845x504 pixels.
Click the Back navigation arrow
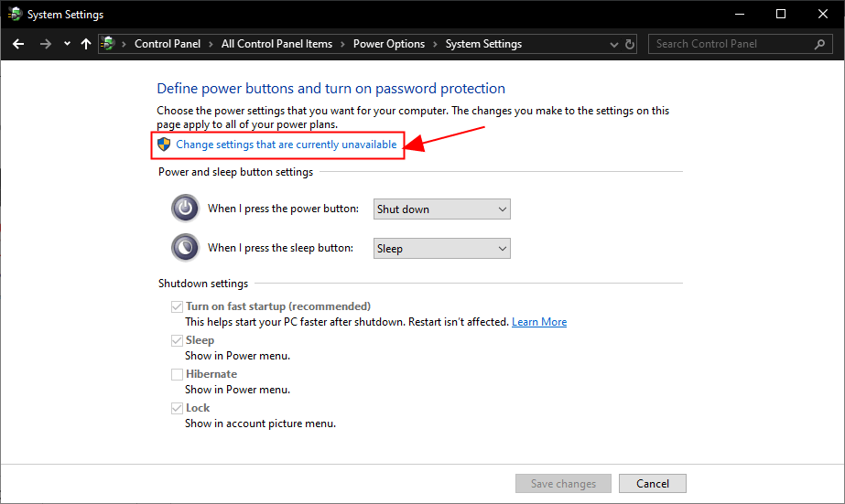(19, 44)
